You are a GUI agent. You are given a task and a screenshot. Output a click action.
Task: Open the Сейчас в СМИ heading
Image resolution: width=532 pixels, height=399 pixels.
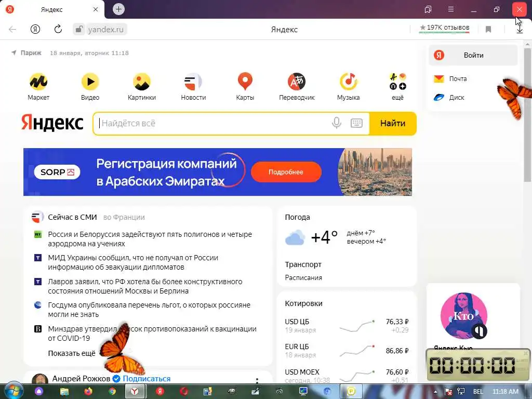[x=72, y=217]
